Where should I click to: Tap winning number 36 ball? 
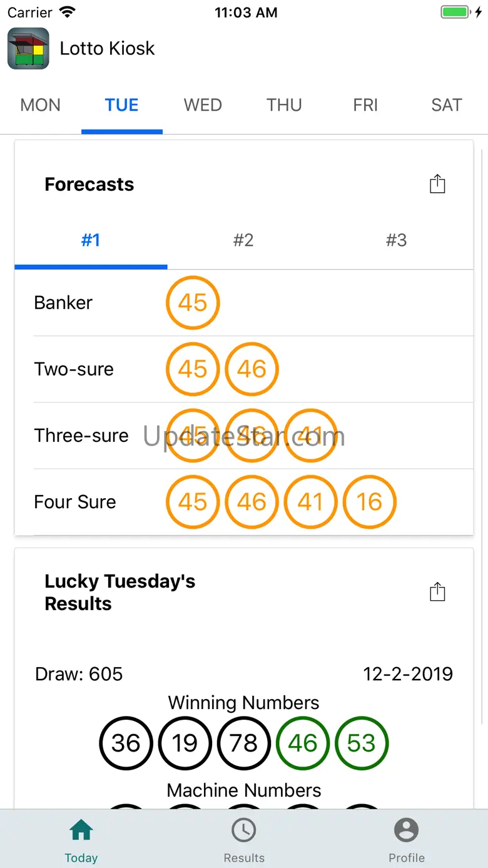click(x=126, y=743)
